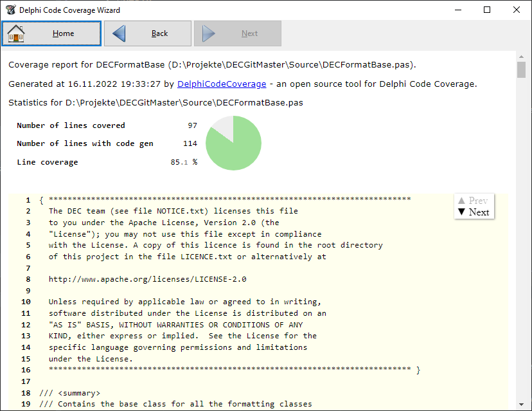This screenshot has width=532, height=411.
Task: Click the vertical scrollbar thumb
Action: (521, 69)
